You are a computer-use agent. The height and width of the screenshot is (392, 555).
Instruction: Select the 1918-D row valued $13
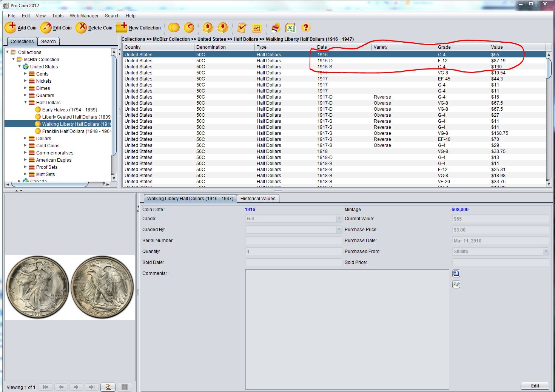click(x=334, y=157)
